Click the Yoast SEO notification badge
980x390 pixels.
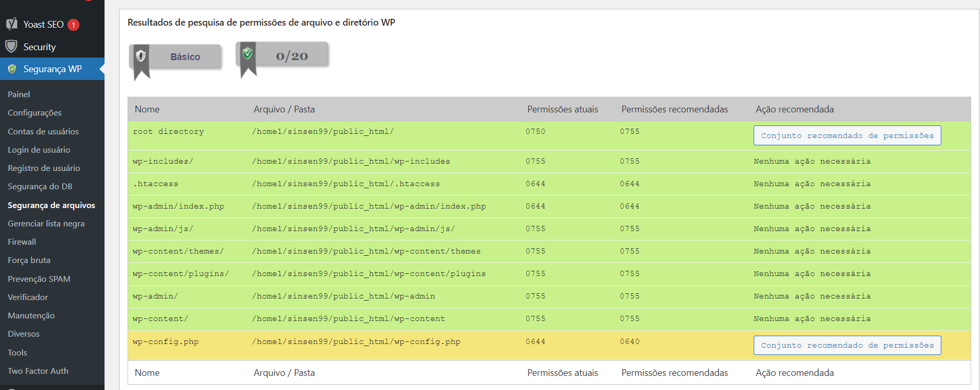tap(74, 25)
